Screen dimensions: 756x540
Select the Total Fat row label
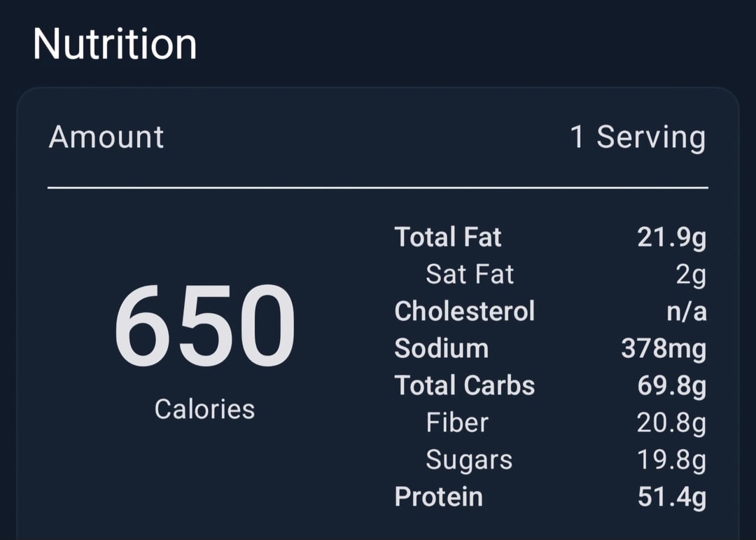448,237
